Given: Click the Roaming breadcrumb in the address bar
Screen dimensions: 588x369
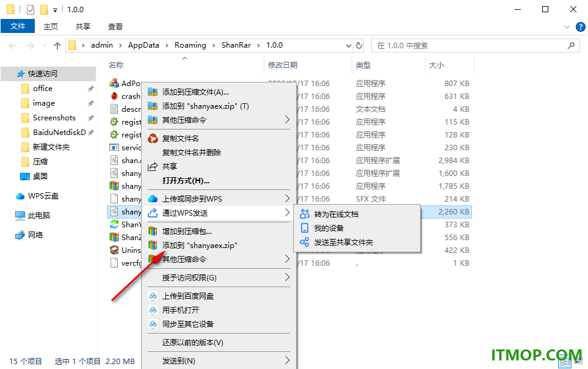Looking at the screenshot, I should click(190, 45).
